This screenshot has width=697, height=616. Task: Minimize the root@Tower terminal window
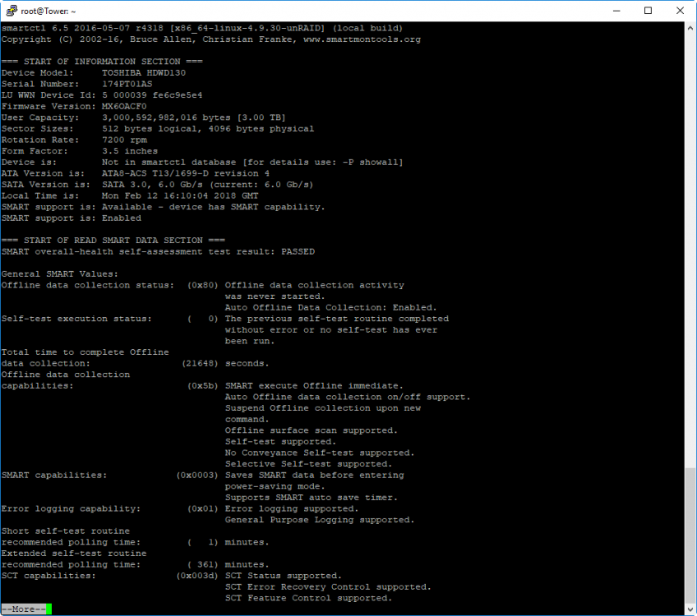click(x=616, y=11)
